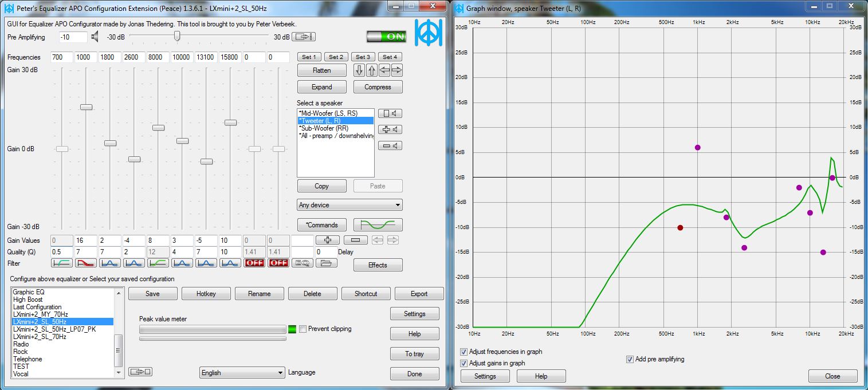Click the pre-amp speaker mute icon
The width and height of the screenshot is (868, 390).
95,37
